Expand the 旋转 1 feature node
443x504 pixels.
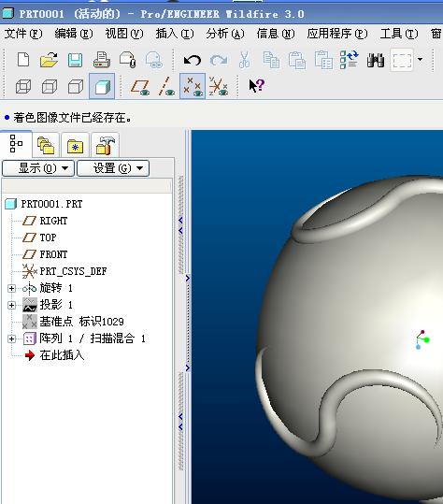pos(11,288)
